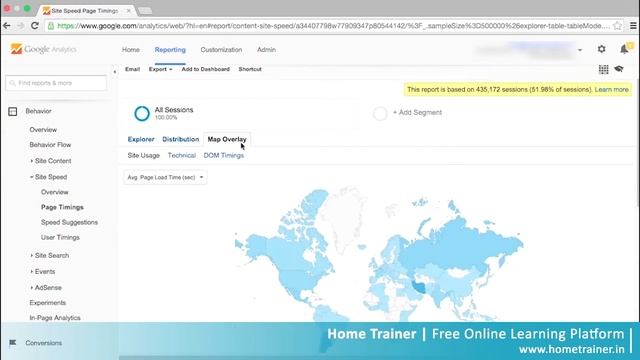Expand the Events tree item

(31, 271)
